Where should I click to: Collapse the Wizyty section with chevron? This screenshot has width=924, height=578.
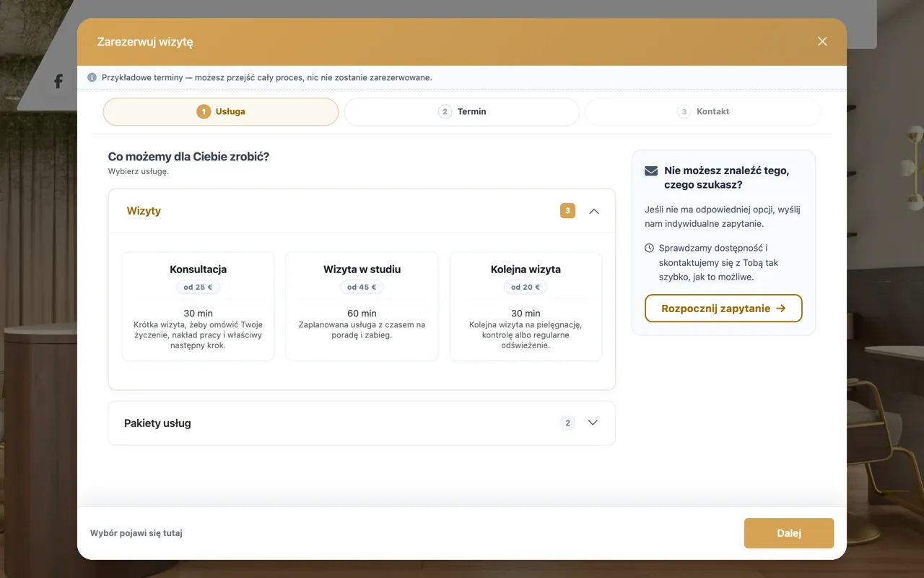click(x=594, y=211)
